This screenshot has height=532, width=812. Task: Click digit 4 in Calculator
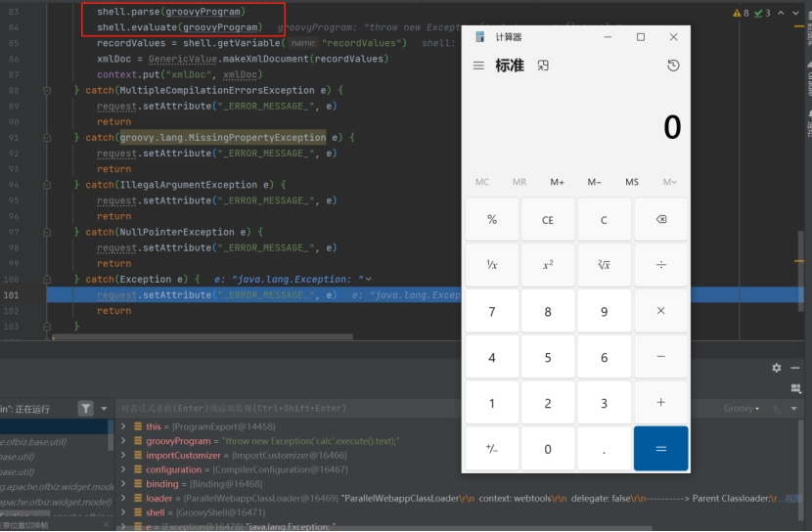pos(492,357)
